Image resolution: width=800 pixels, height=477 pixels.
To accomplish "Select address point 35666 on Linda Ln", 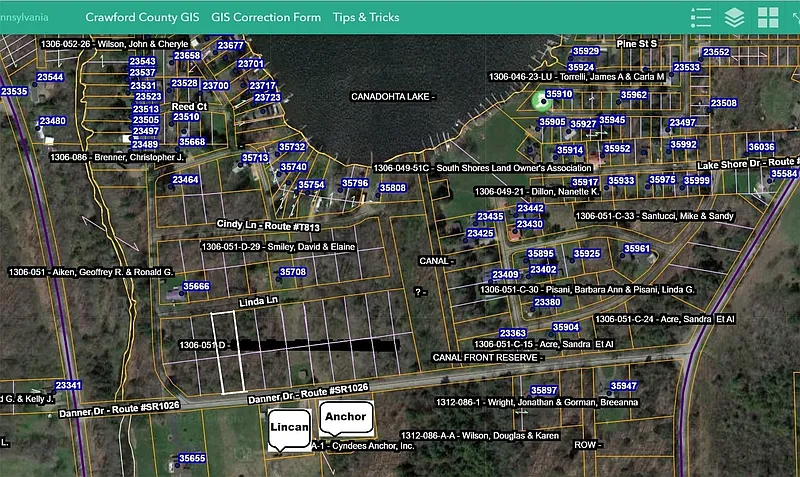I will [196, 287].
